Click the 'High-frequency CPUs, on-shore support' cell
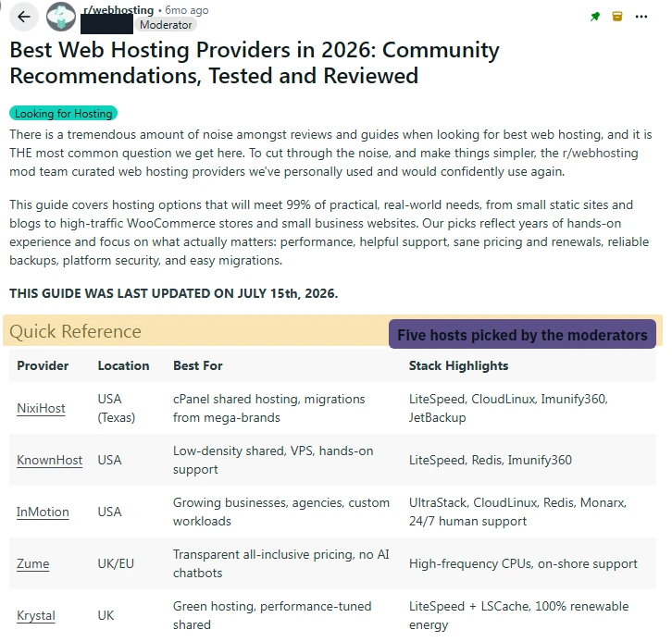Screen dimensions: 672x642 pos(523,563)
